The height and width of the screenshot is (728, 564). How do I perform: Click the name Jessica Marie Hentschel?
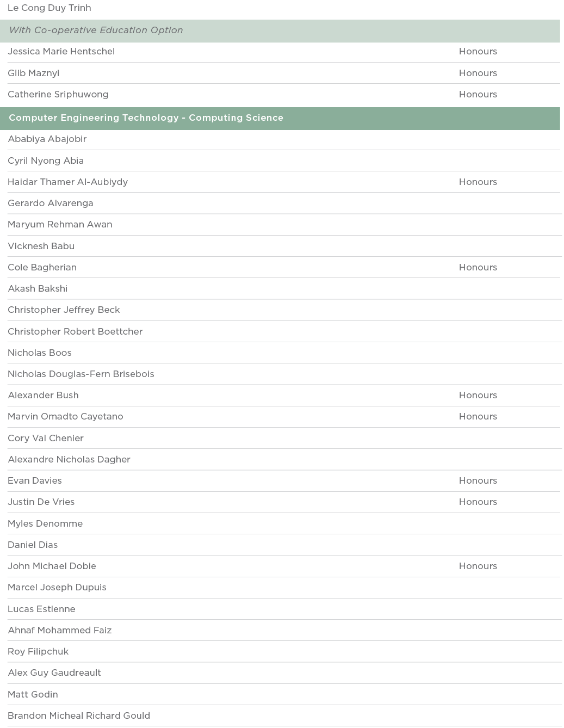[61, 52]
